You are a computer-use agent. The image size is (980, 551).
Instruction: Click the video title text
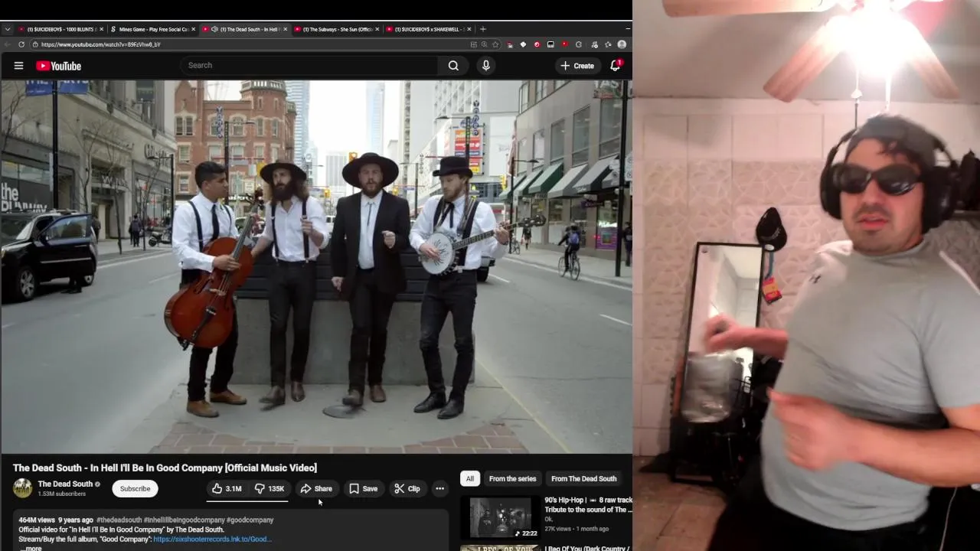point(165,468)
